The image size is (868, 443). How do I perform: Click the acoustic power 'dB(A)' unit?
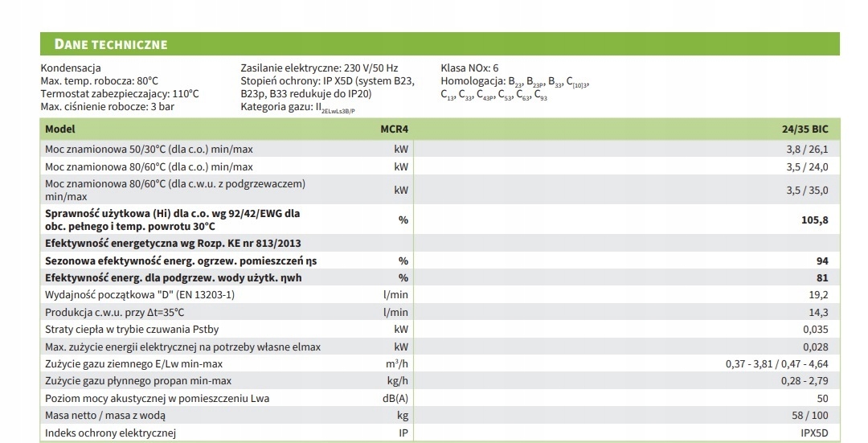(395, 398)
